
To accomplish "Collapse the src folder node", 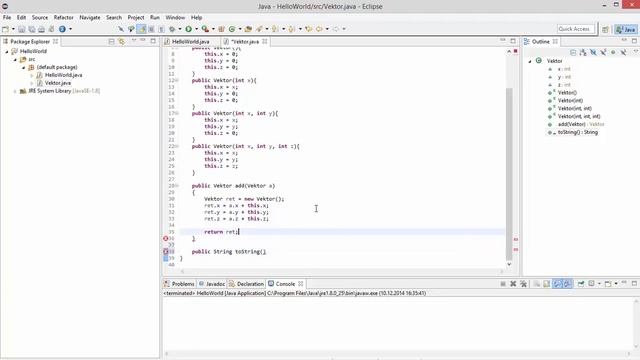I will click(x=16, y=60).
